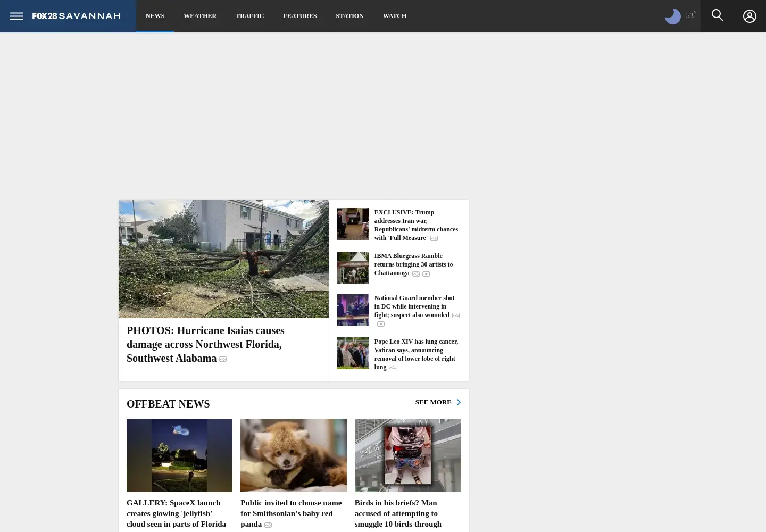Open the WEATHER menu

coord(200,16)
